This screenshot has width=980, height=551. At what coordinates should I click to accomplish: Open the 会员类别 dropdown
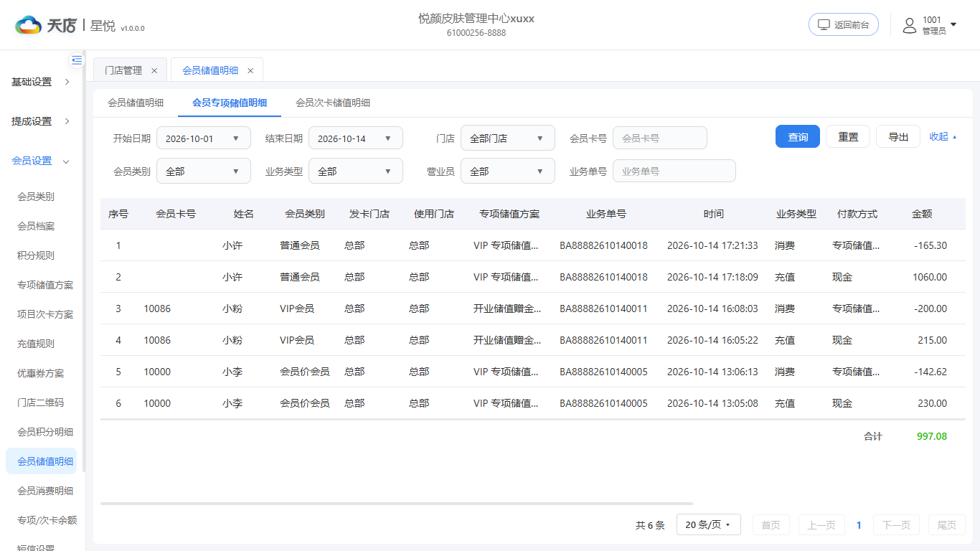pos(204,171)
